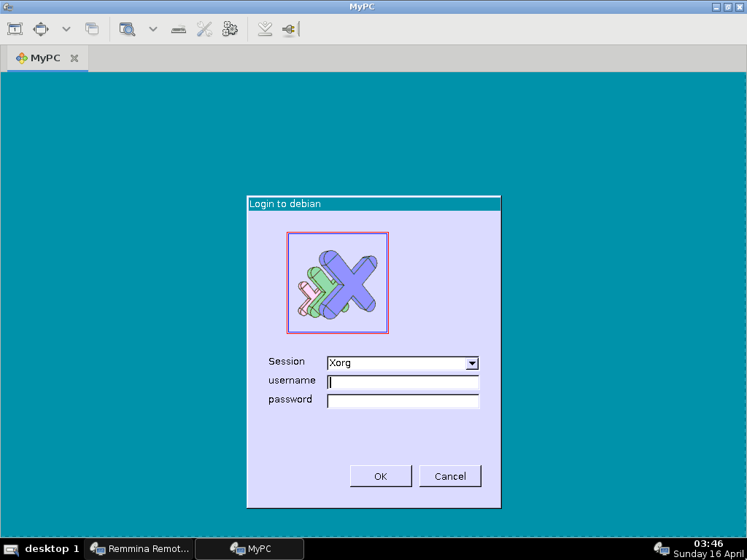
Task: Click the Remmina window menu icon in title bar
Action: pos(7,7)
